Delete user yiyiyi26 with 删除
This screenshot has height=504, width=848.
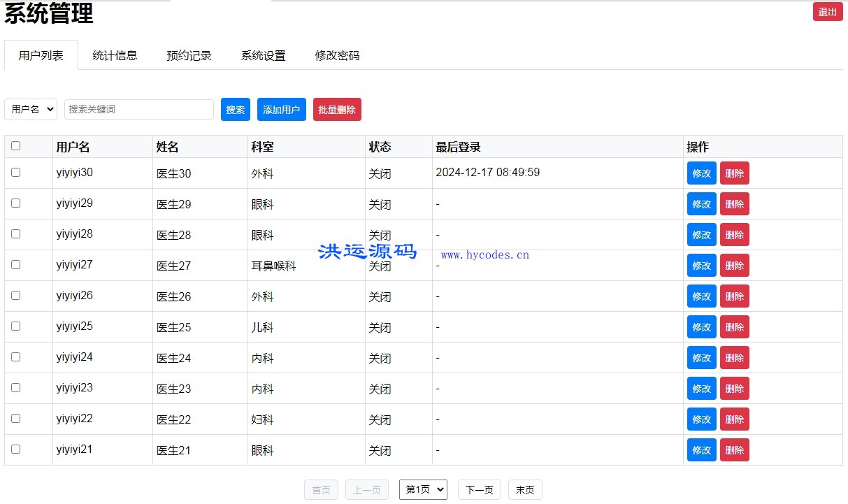(734, 296)
